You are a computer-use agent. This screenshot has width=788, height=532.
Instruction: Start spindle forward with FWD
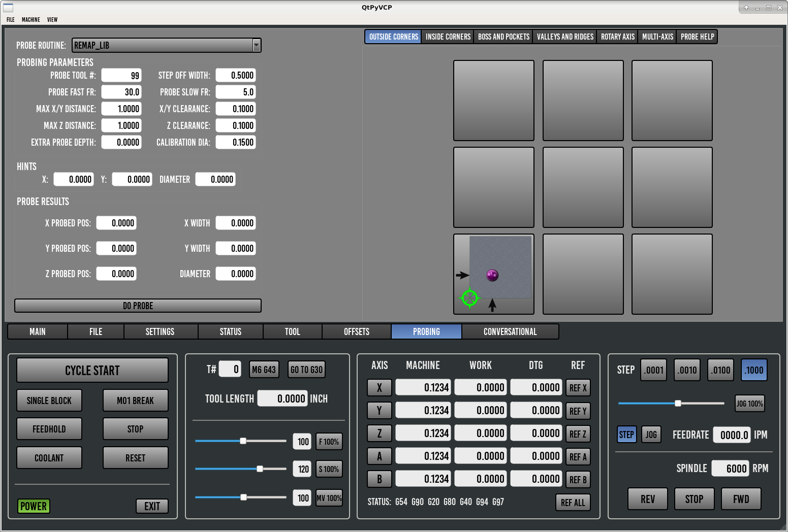coord(741,499)
